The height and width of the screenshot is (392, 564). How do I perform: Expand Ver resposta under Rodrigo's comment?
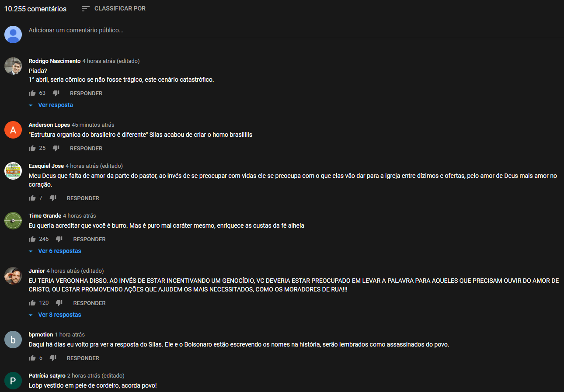[51, 105]
